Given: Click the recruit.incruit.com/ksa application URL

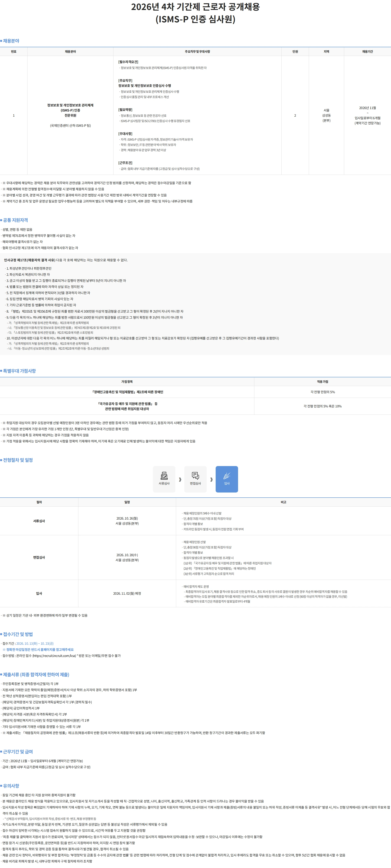Looking at the screenshot, I should (54, 655).
